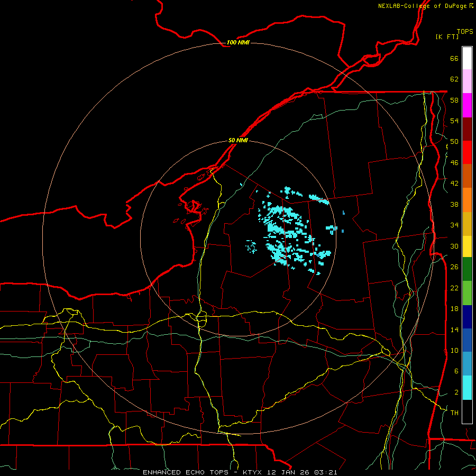Click the '62' legend value label
The image size is (476, 476).
(x=454, y=79)
